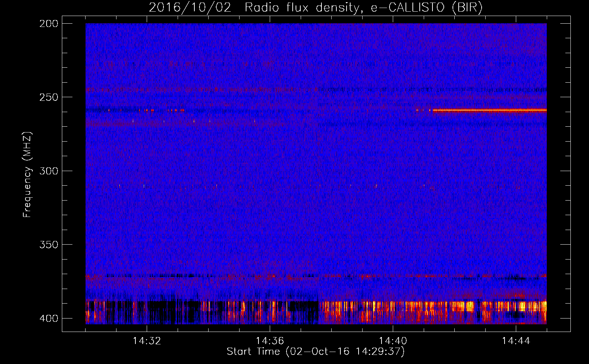Click the 14:36 time tick label

click(x=270, y=341)
